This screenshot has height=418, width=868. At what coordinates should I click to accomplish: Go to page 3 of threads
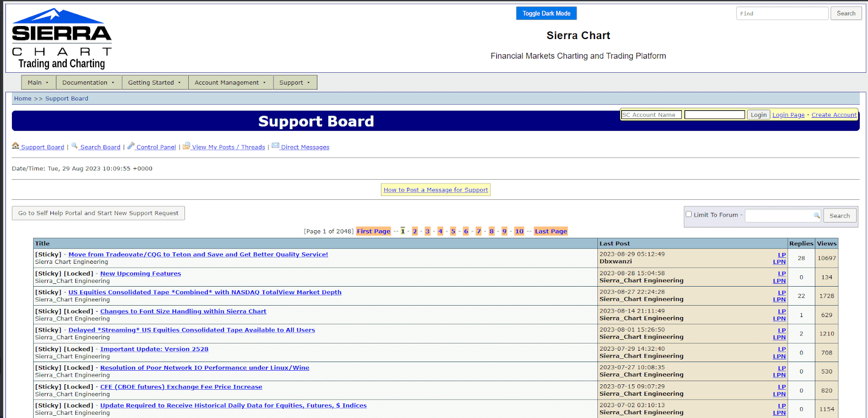[x=427, y=231]
